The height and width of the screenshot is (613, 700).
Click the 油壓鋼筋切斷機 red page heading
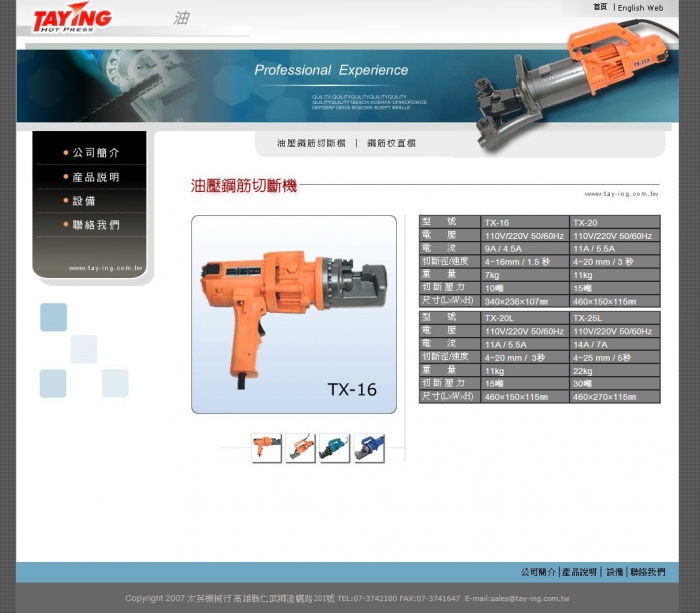[x=244, y=185]
